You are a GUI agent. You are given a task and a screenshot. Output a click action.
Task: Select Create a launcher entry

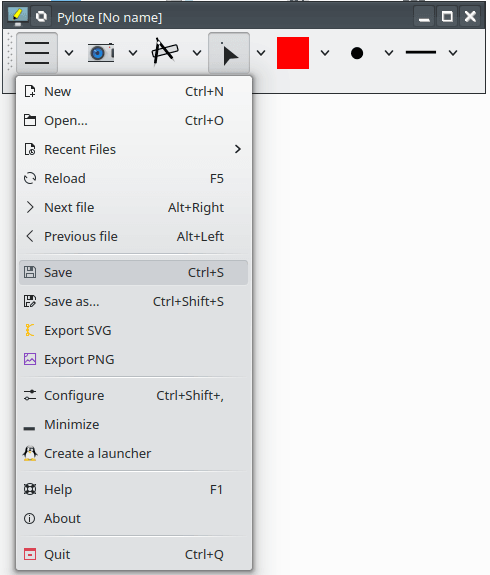134,453
